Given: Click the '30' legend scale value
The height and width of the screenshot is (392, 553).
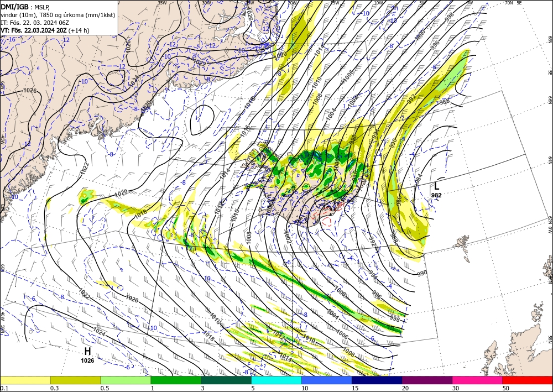Looking at the screenshot, I should [456, 388].
